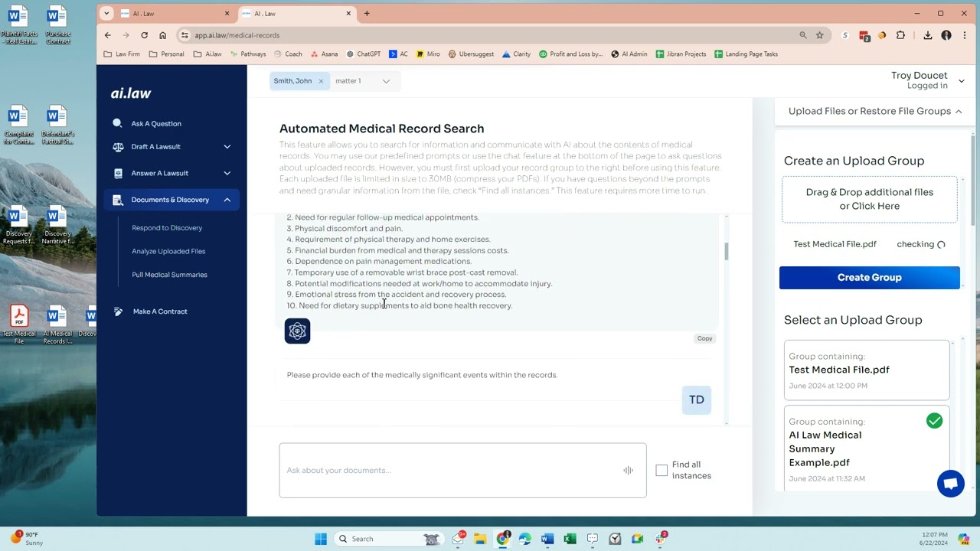Switch to the first AI . Law tab
Viewport: 980px width, 551px height.
coord(173,13)
